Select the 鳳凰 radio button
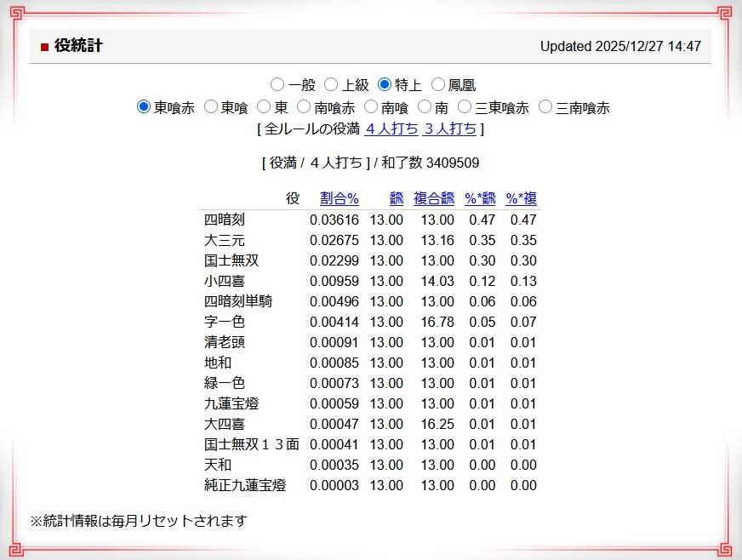This screenshot has width=742, height=560. [438, 84]
